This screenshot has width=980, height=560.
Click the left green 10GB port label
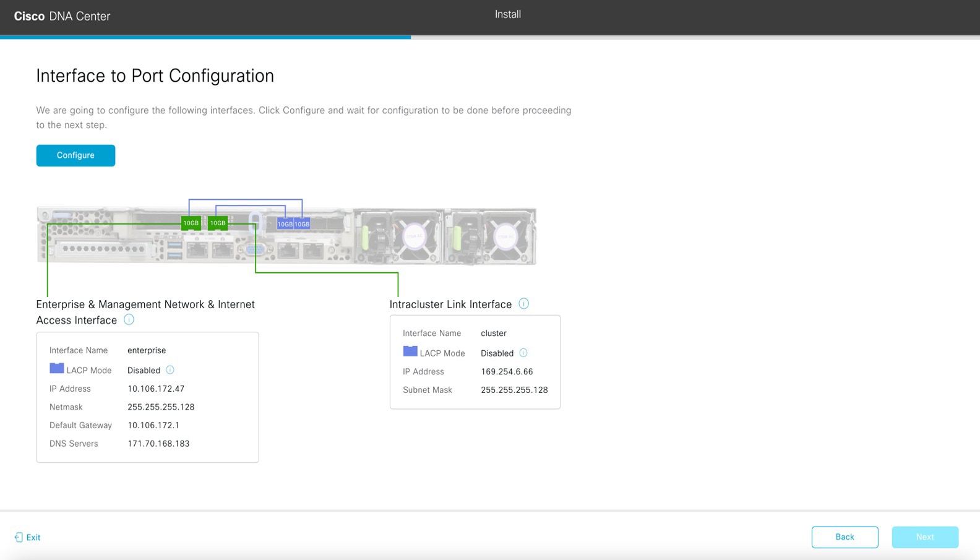pyautogui.click(x=191, y=223)
